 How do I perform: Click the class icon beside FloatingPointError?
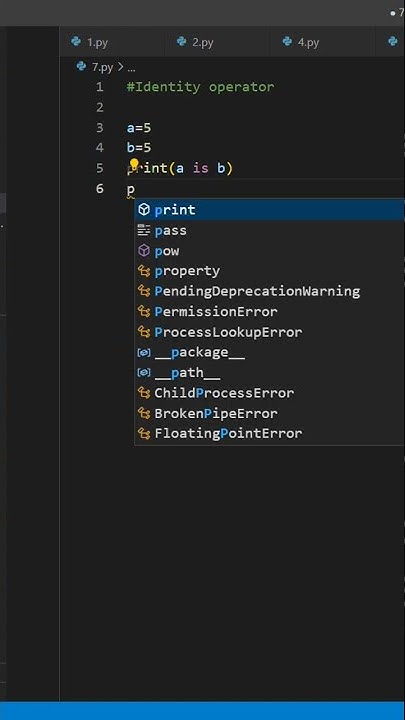click(144, 433)
